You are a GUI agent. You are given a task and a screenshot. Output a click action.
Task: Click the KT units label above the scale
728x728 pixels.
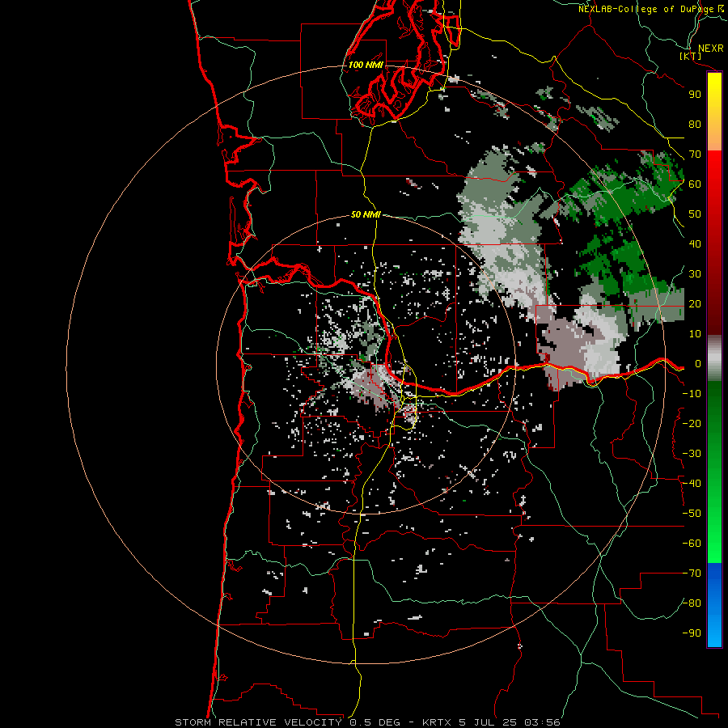click(691, 56)
